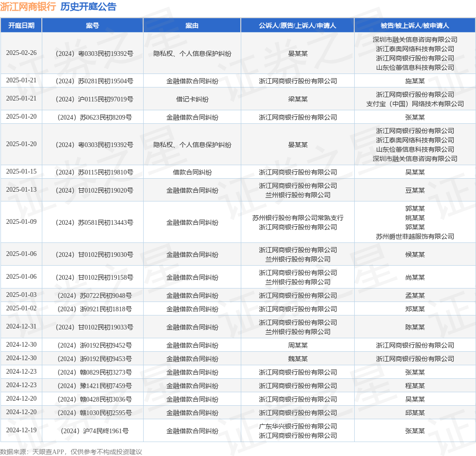Image resolution: width=476 pixels, height=456 pixels.
Task: Select case number 苏0581民初13443号
Action: pos(94,222)
